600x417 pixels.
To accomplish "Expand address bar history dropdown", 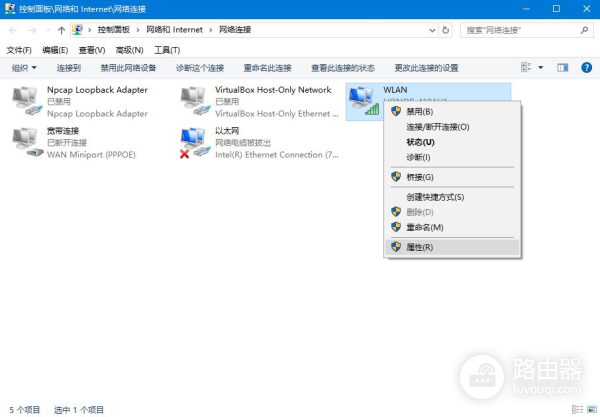I will tap(432, 30).
